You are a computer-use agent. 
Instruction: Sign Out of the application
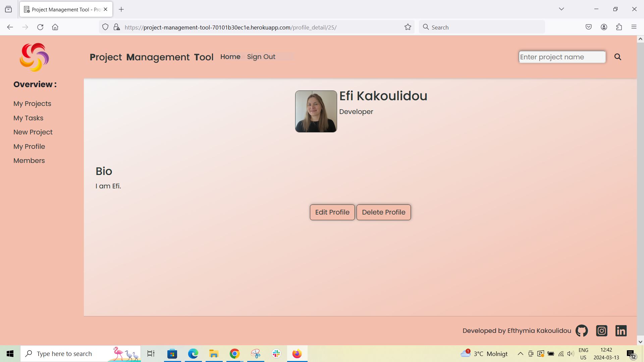tap(261, 57)
